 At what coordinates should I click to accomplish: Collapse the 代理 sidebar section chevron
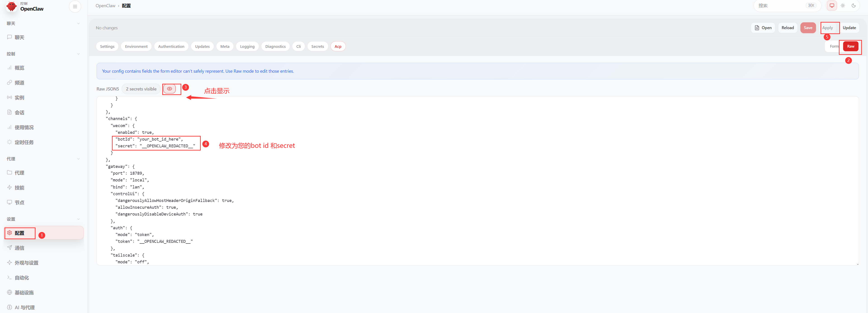(78, 159)
